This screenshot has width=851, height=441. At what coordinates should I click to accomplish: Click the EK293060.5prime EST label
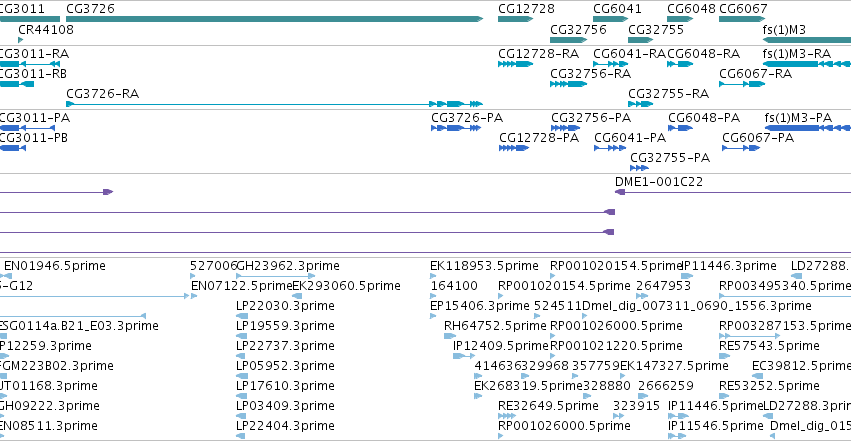coord(346,286)
